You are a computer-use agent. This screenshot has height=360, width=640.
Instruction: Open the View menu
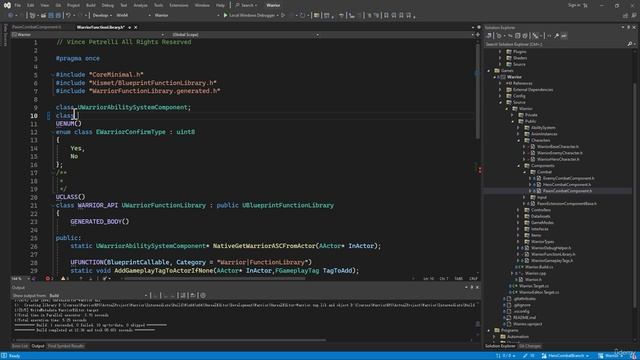44,5
